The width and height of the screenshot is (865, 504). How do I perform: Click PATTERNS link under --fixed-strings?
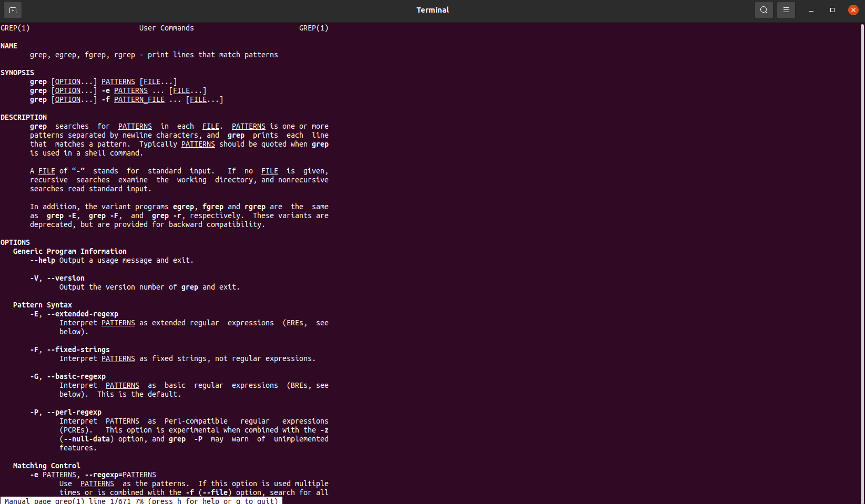coord(118,358)
